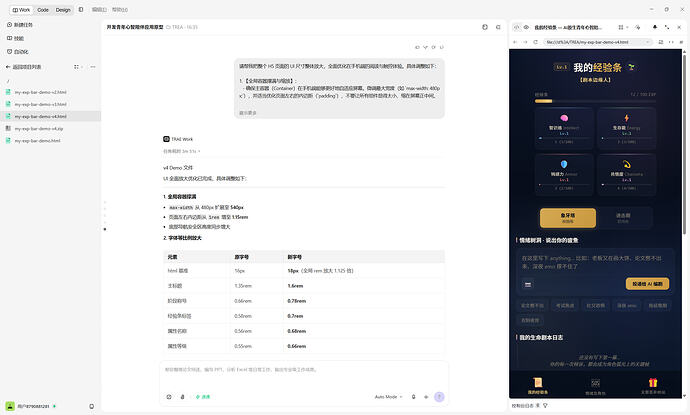Expand the show more link in user message
This screenshot has height=415, width=690.
pyautogui.click(x=247, y=113)
